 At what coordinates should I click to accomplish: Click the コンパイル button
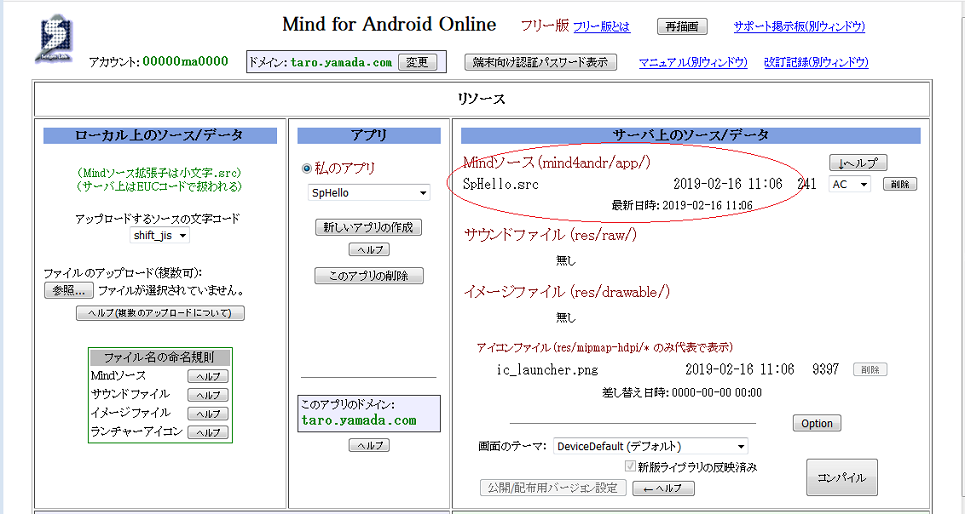click(841, 478)
